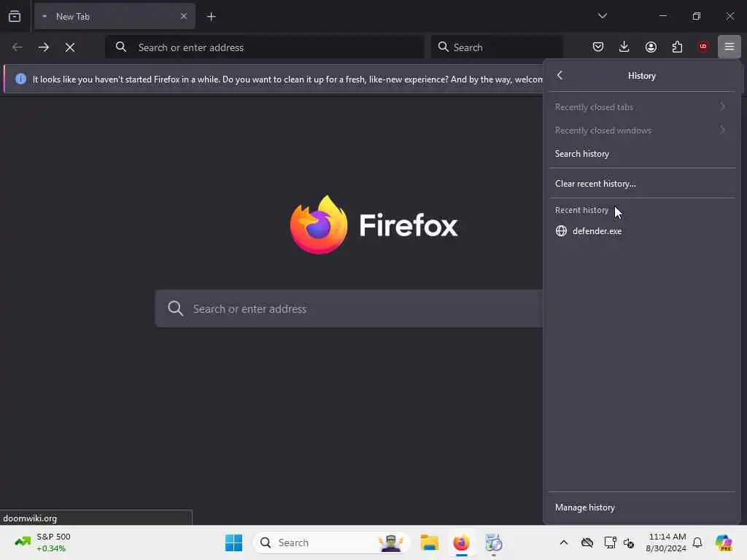The width and height of the screenshot is (747, 560).
Task: Expand the list all tabs chevron
Action: (602, 16)
